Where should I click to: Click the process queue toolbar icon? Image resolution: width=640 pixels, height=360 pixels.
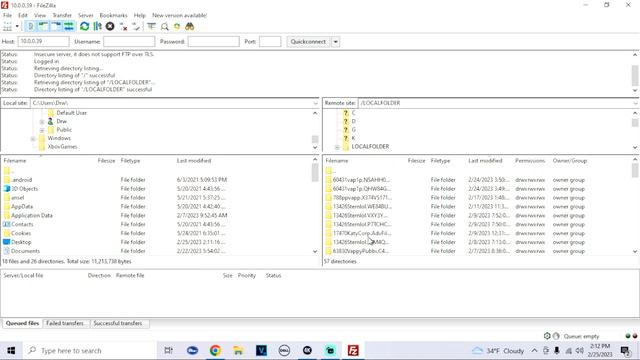click(x=97, y=27)
